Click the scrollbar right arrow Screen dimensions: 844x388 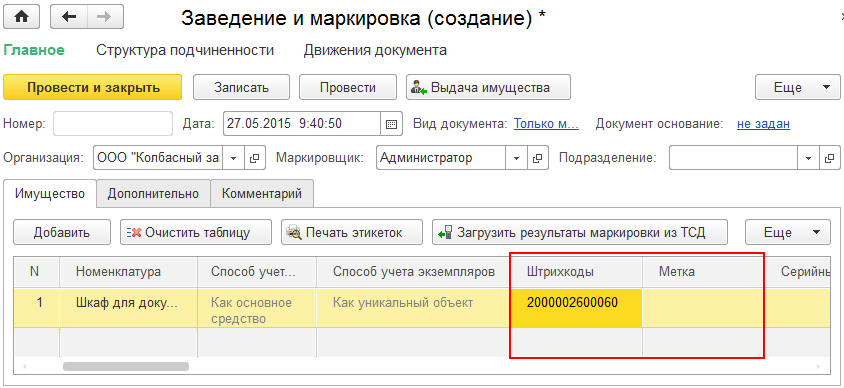[819, 366]
